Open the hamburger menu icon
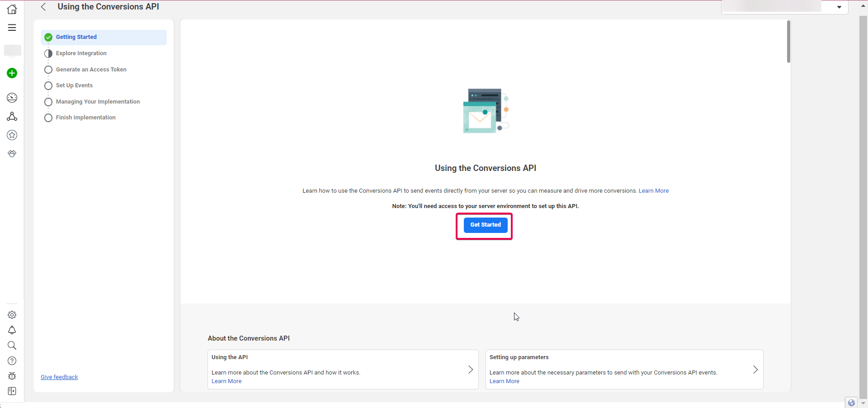 pos(12,28)
